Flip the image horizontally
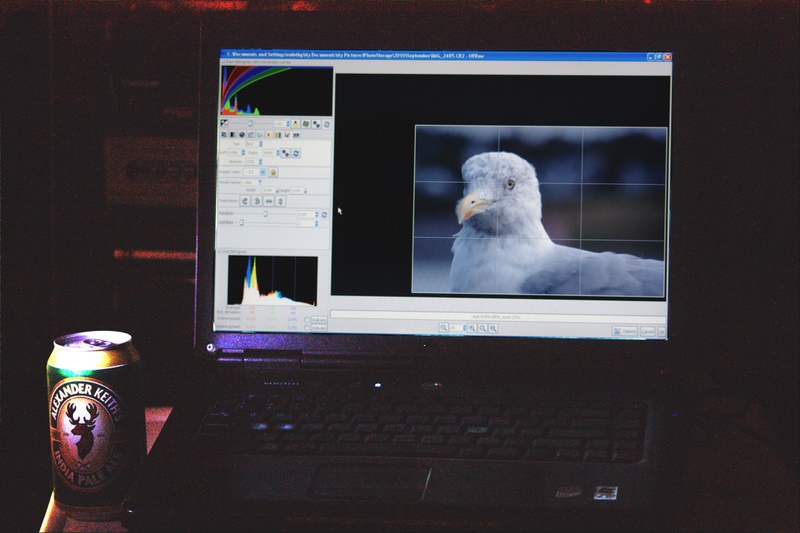This screenshot has width=800, height=533. [x=270, y=200]
